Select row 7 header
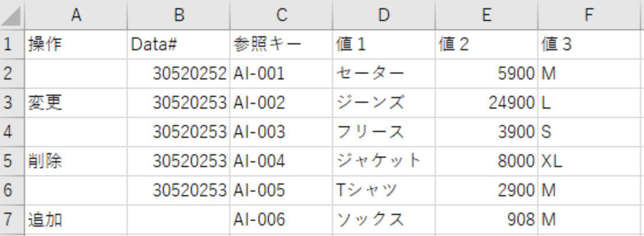This screenshot has height=236, width=644. (9, 220)
